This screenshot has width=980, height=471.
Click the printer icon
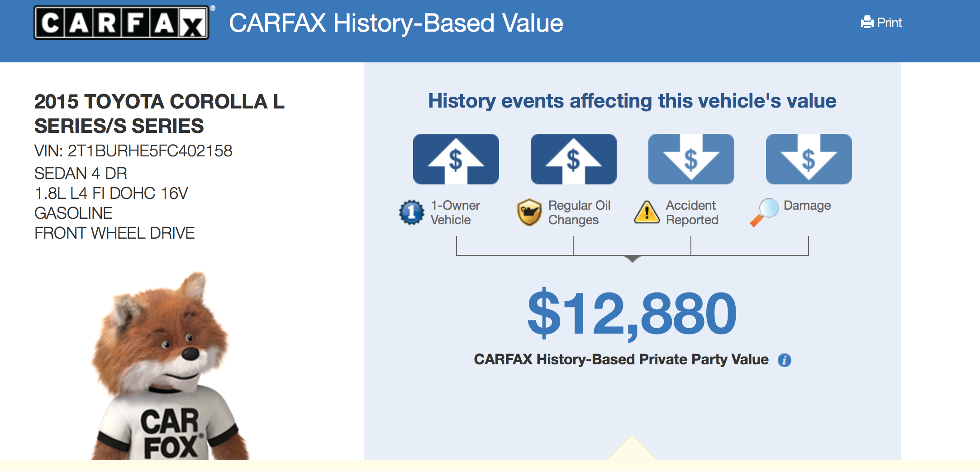(x=867, y=22)
